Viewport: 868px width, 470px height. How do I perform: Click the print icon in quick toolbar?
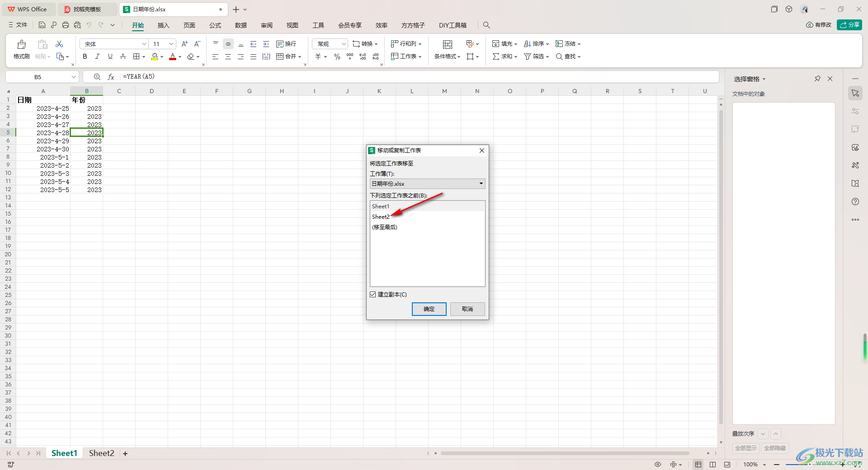pos(66,25)
